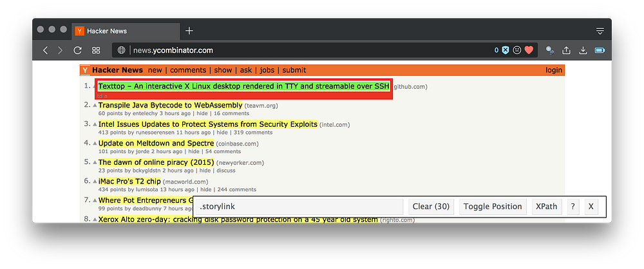Click the ? help button in SelectorGadget

573,207
